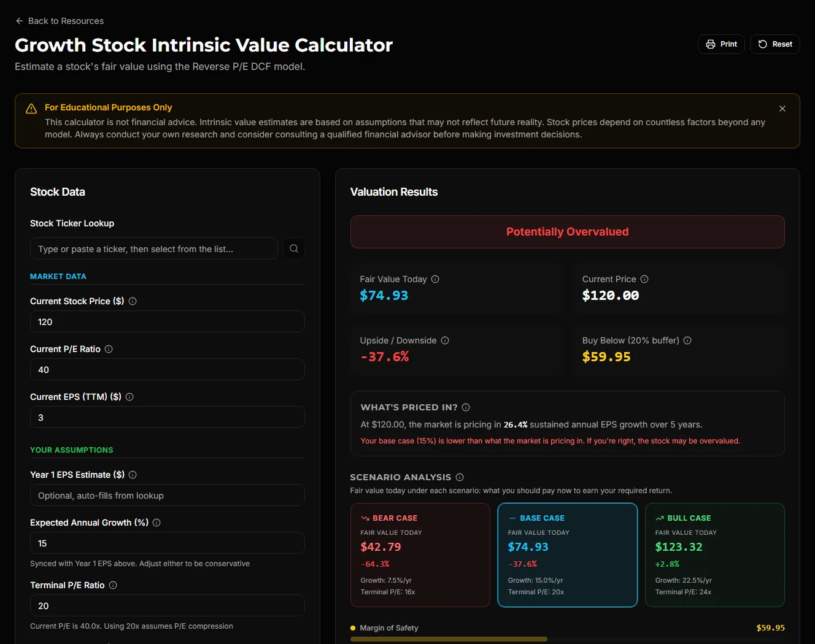The height and width of the screenshot is (644, 815).
Task: Click the -37.6% downside value
Action: tap(385, 357)
